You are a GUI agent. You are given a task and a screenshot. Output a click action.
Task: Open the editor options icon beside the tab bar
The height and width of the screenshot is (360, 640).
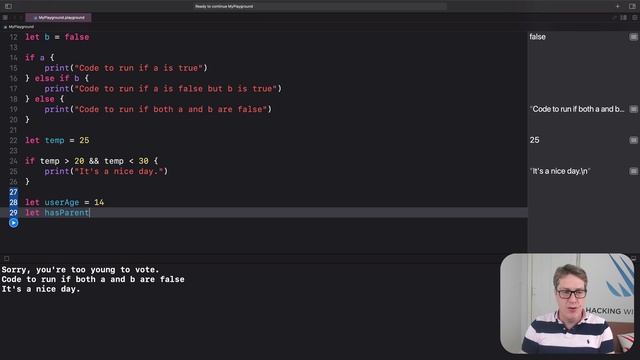624,18
